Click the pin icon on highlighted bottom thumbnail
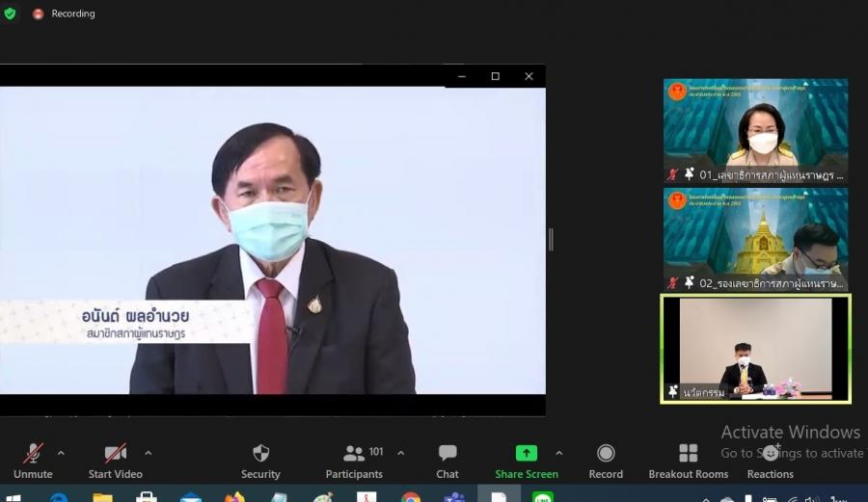This screenshot has height=502, width=868. 673,392
